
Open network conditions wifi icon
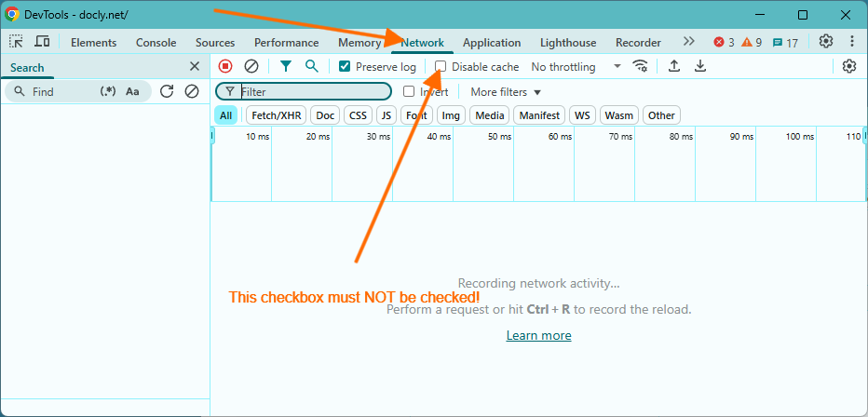pos(640,66)
